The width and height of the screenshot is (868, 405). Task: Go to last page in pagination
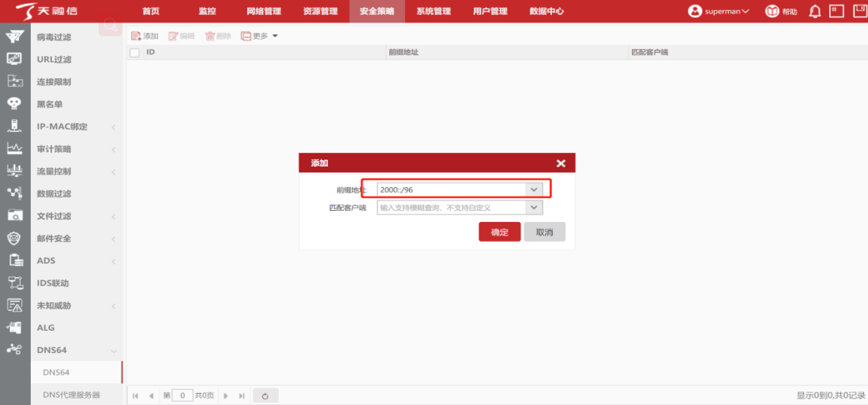tap(242, 396)
